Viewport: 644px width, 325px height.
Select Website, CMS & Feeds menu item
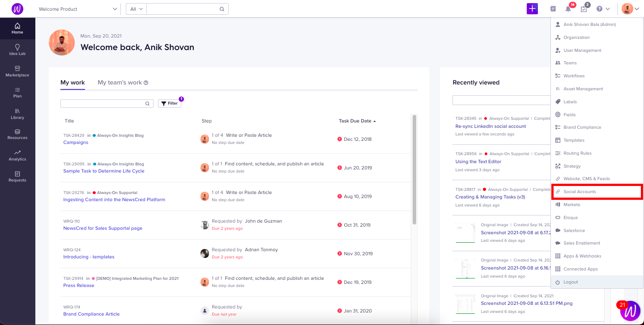[597, 179]
